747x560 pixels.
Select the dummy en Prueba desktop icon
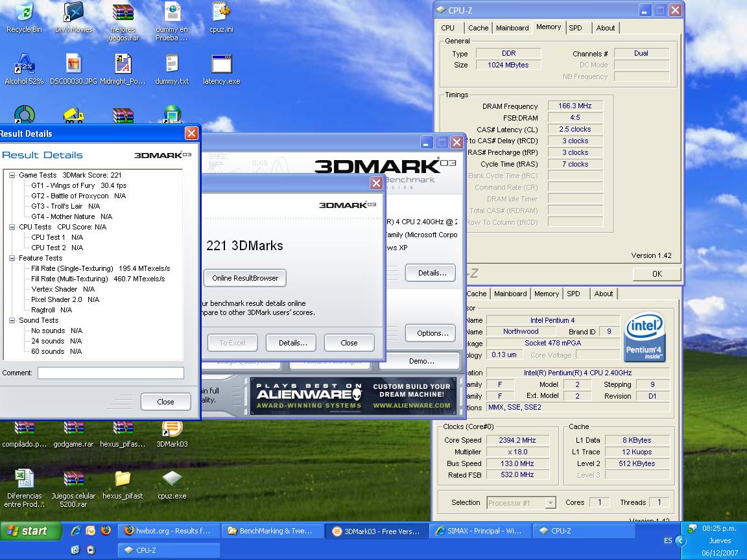click(172, 21)
